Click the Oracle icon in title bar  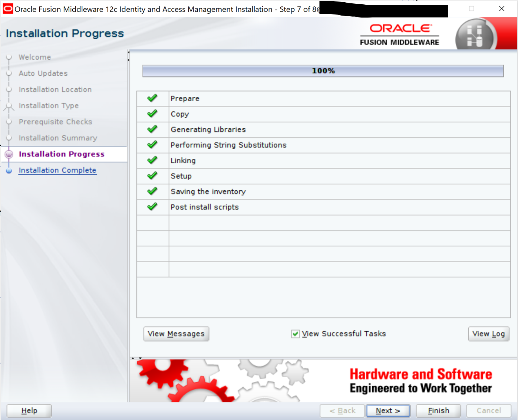pos(8,9)
